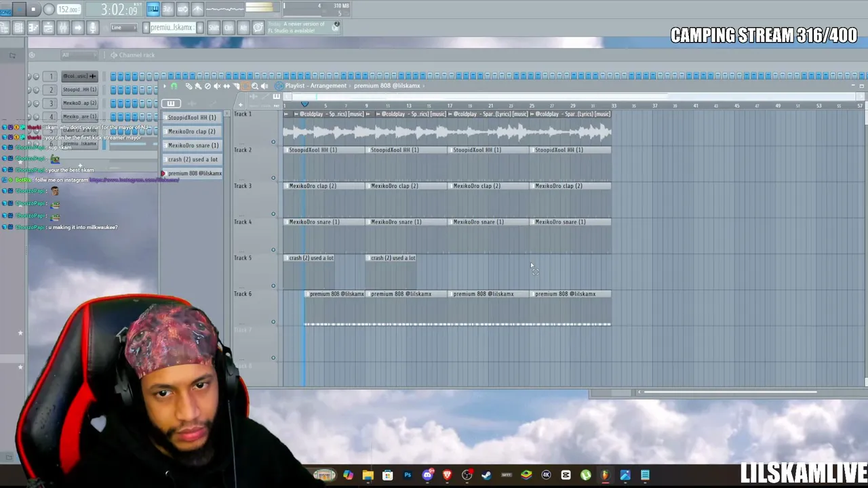Toggle the mute dot on Track 5

point(273,285)
